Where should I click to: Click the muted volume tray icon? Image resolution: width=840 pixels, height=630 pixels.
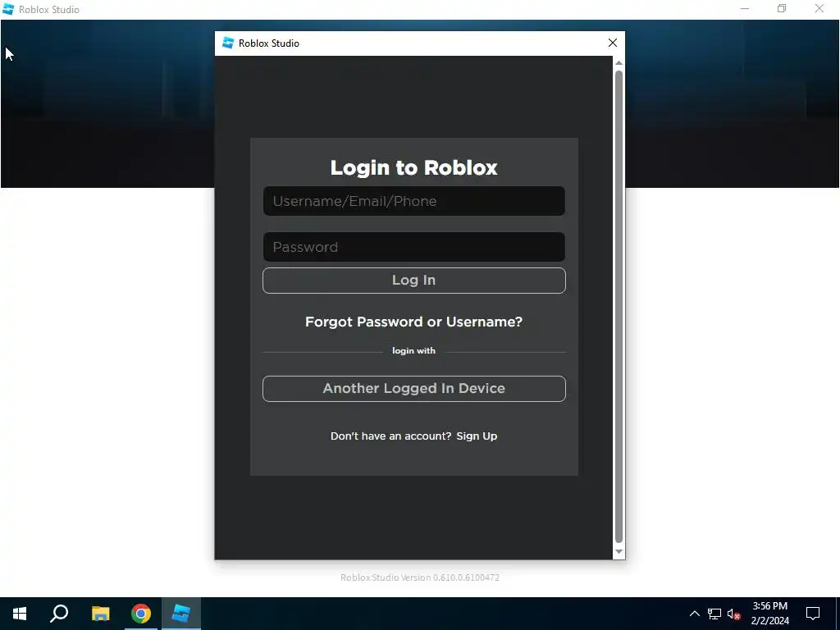pos(733,614)
